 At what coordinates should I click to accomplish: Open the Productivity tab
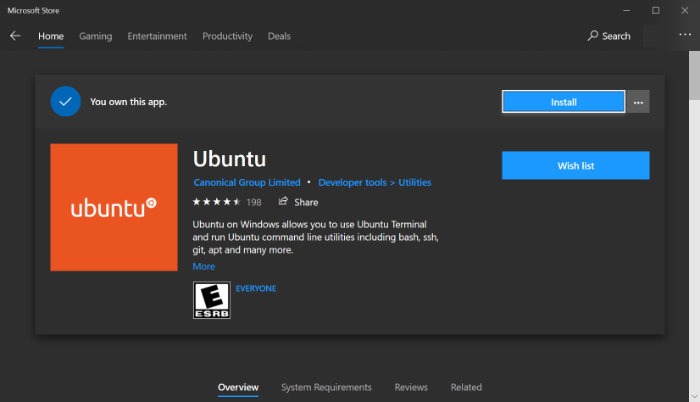[227, 36]
